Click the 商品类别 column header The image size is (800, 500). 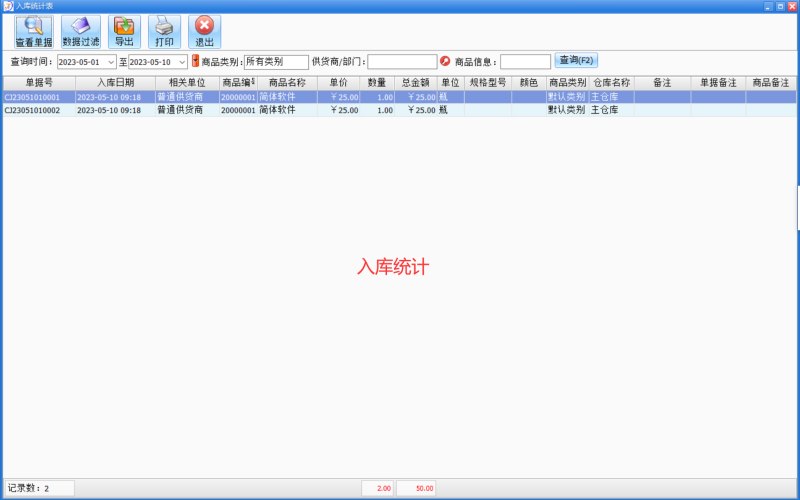click(x=567, y=83)
